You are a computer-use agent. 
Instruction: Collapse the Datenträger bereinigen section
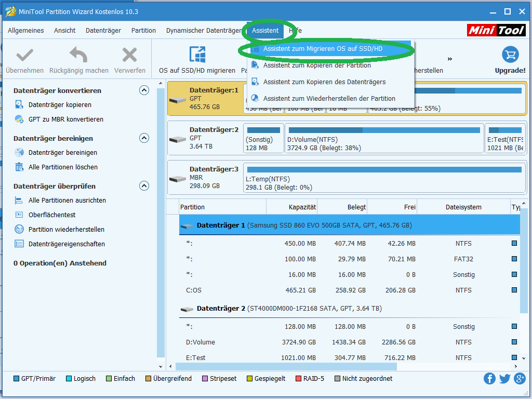[144, 138]
